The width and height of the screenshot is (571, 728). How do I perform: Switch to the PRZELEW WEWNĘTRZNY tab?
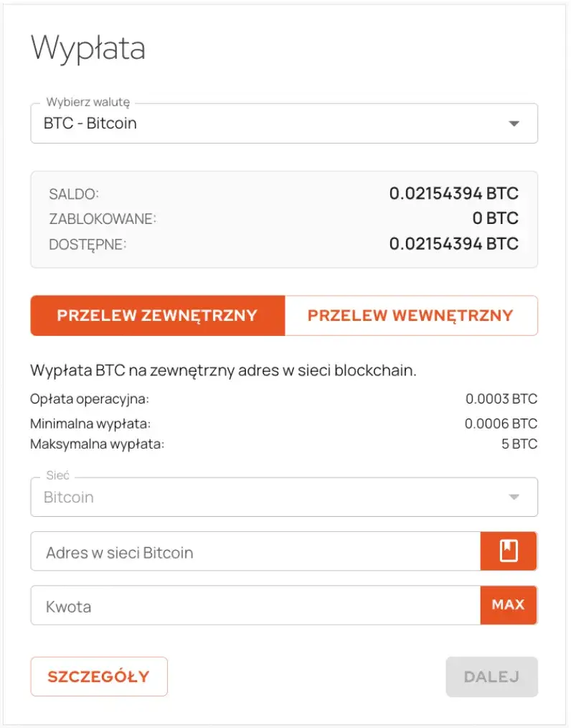click(411, 315)
